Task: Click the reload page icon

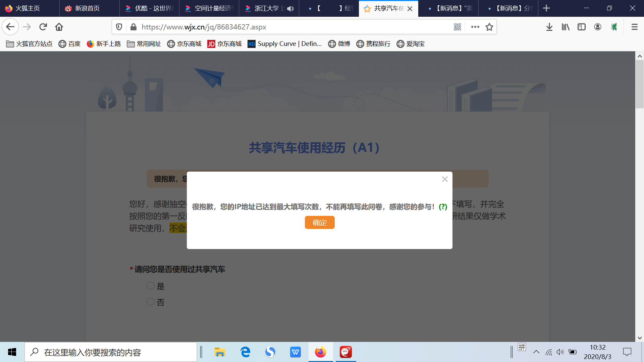Action: point(43,27)
